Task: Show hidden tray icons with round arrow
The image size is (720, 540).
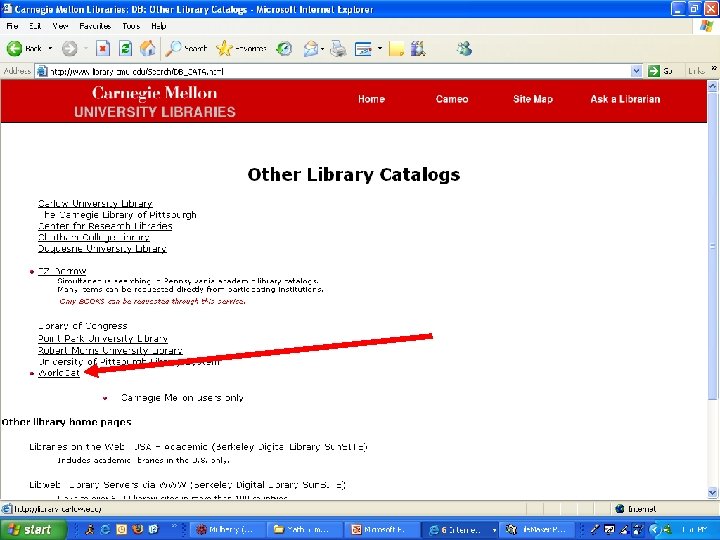Action: tap(655, 529)
